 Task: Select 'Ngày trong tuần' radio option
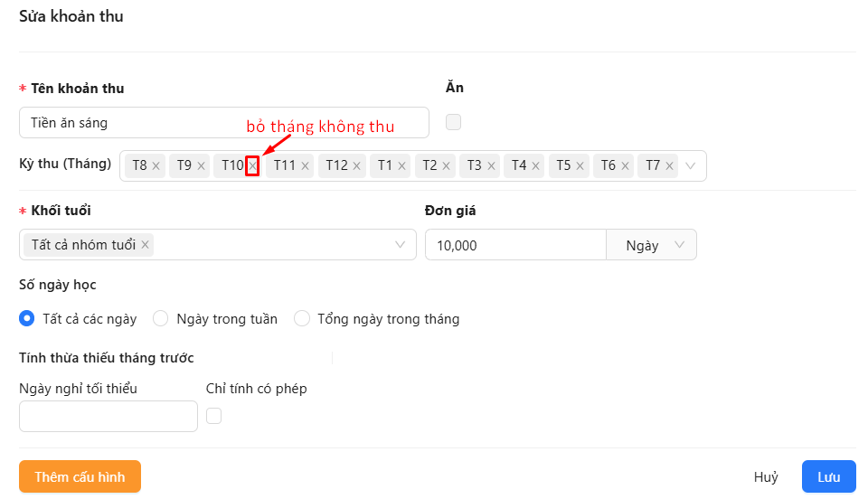click(x=161, y=318)
